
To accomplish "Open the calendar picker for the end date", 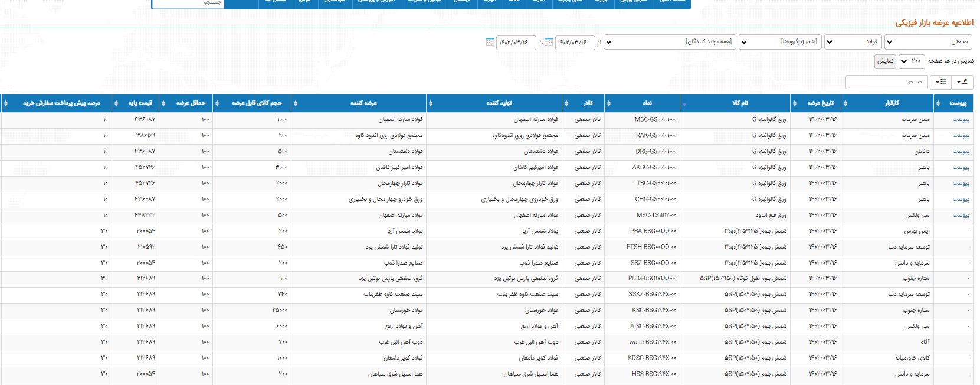I will (490, 42).
